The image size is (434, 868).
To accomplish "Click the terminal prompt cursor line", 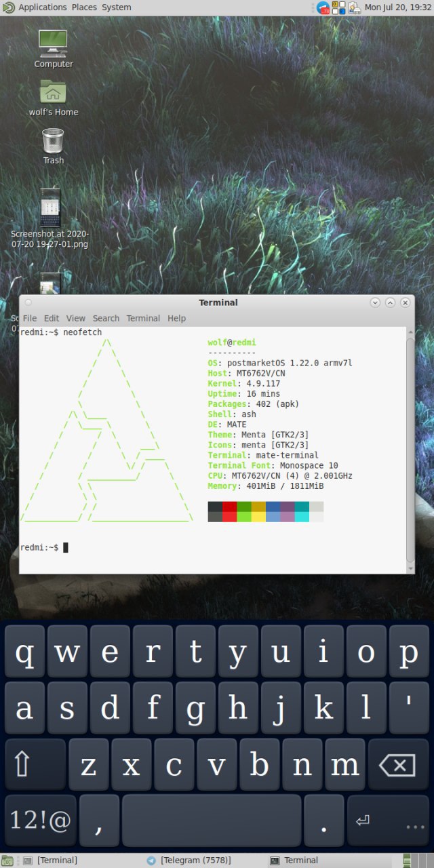I will pos(44,547).
